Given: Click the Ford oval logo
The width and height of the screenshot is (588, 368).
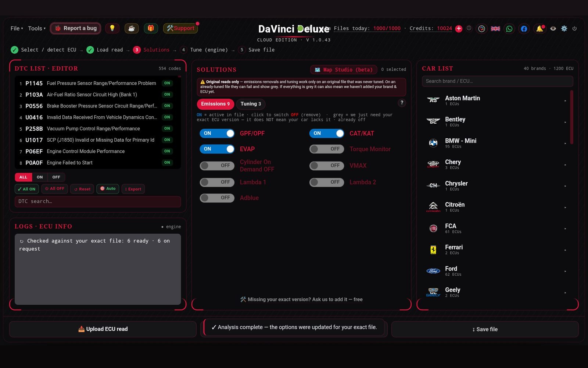Looking at the screenshot, I should [x=433, y=271].
